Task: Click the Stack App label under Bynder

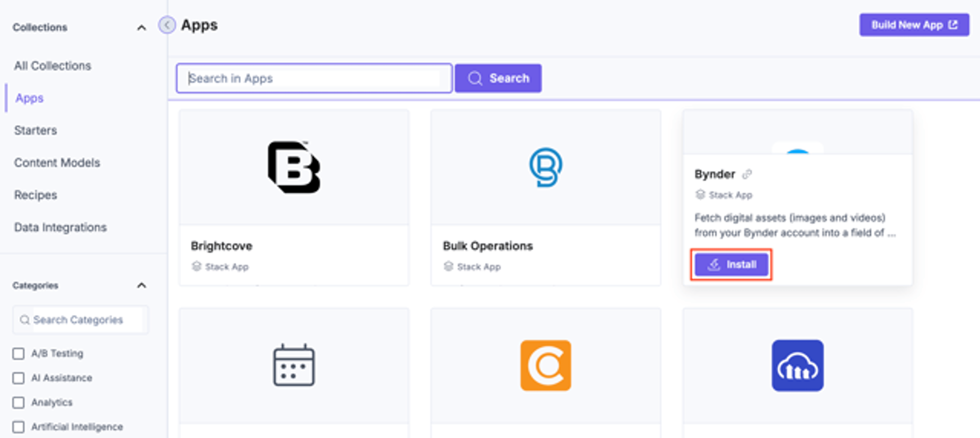Action: coord(730,195)
